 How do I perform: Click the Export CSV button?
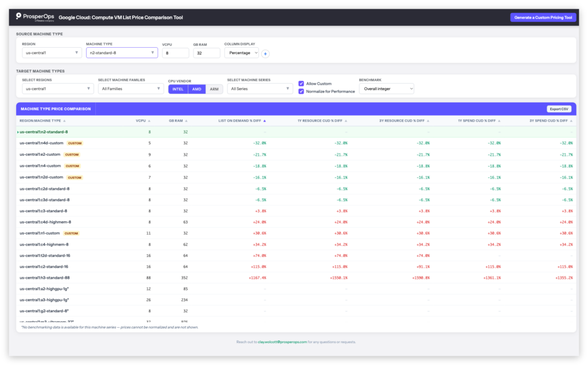tap(559, 109)
